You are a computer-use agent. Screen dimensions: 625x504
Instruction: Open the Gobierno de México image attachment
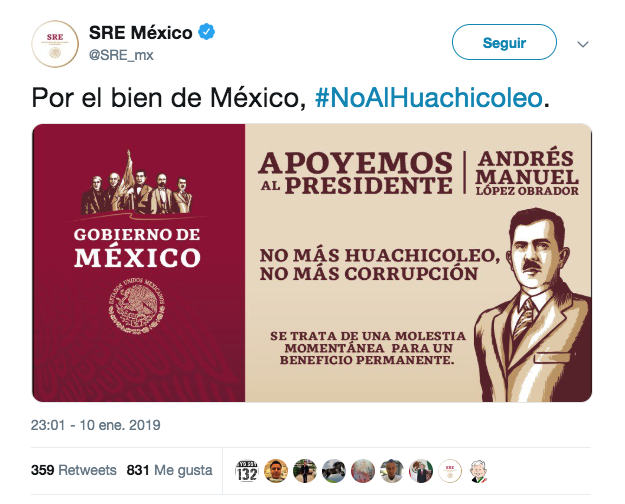pos(312,263)
